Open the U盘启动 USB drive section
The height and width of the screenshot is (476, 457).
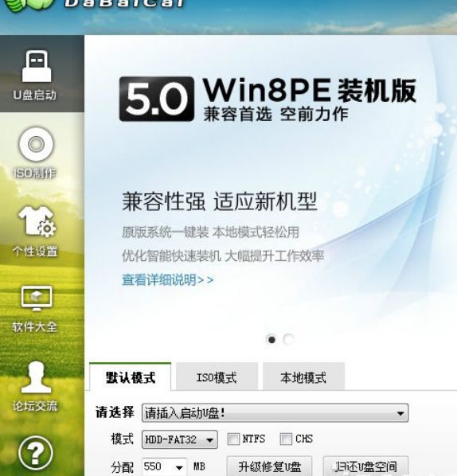37,74
